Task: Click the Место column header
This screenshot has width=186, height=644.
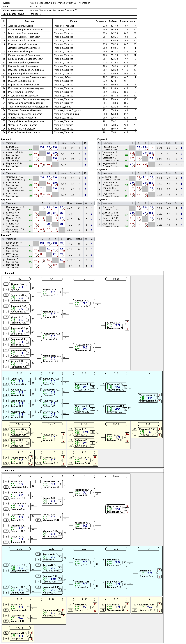Action: pos(133,21)
